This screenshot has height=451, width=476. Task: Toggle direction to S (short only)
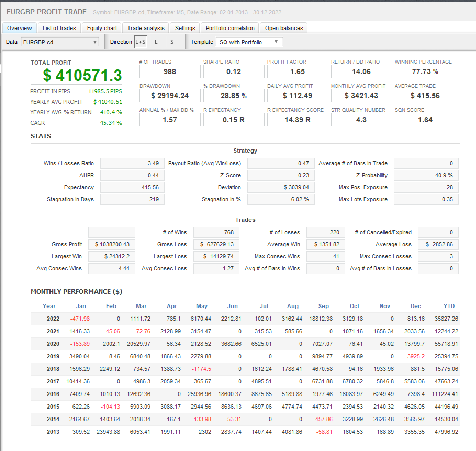[x=172, y=42]
